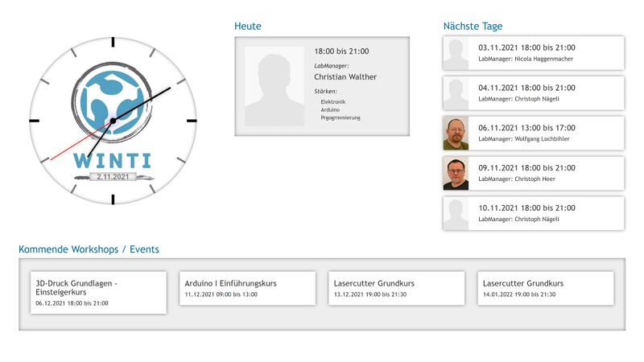The width and height of the screenshot is (644, 362).
Task: Click the date 2.11.2021 on the clock
Action: coord(113,177)
